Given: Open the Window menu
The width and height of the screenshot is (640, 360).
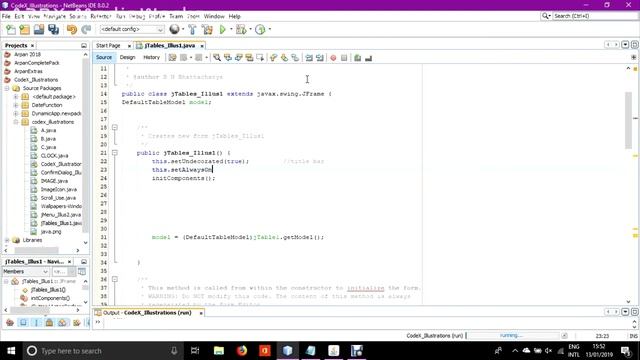Looking at the screenshot, I should tap(214, 16).
